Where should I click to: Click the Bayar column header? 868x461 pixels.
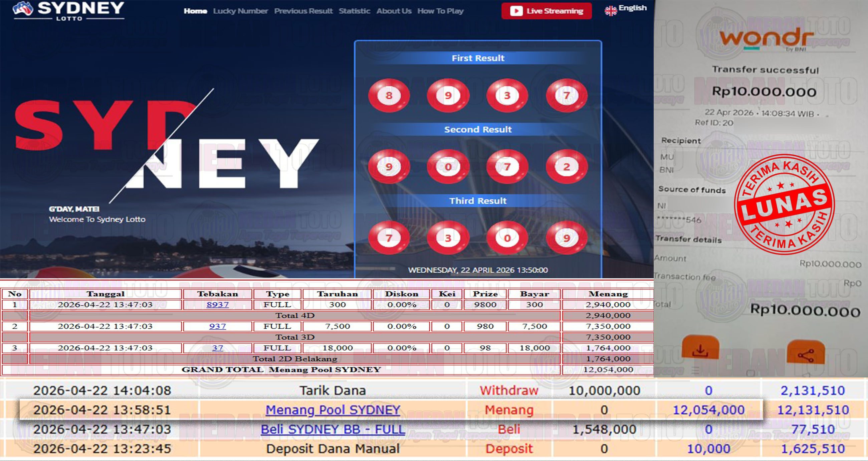click(x=534, y=294)
